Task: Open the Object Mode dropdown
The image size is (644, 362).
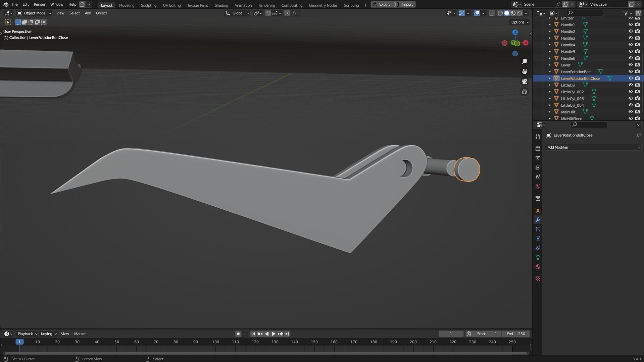Action: click(34, 13)
